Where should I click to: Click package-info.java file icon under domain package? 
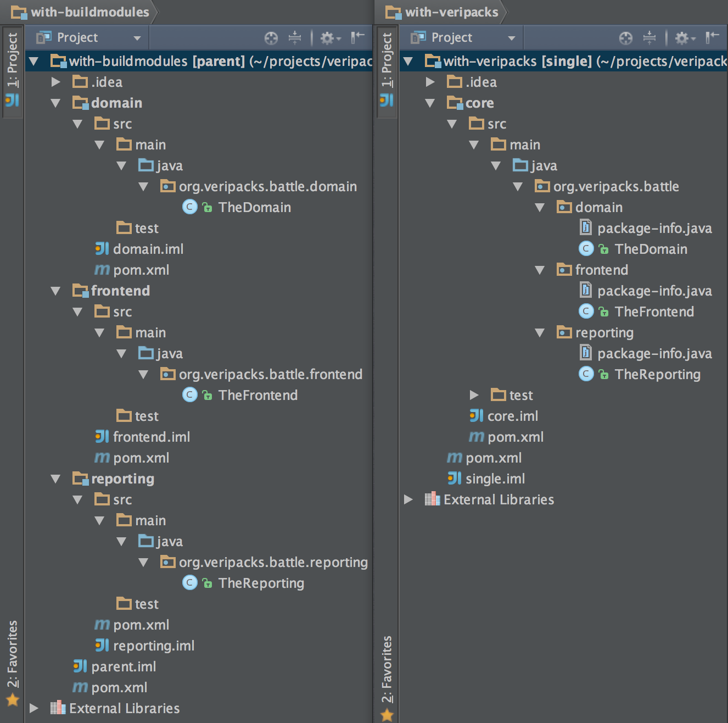(x=586, y=228)
